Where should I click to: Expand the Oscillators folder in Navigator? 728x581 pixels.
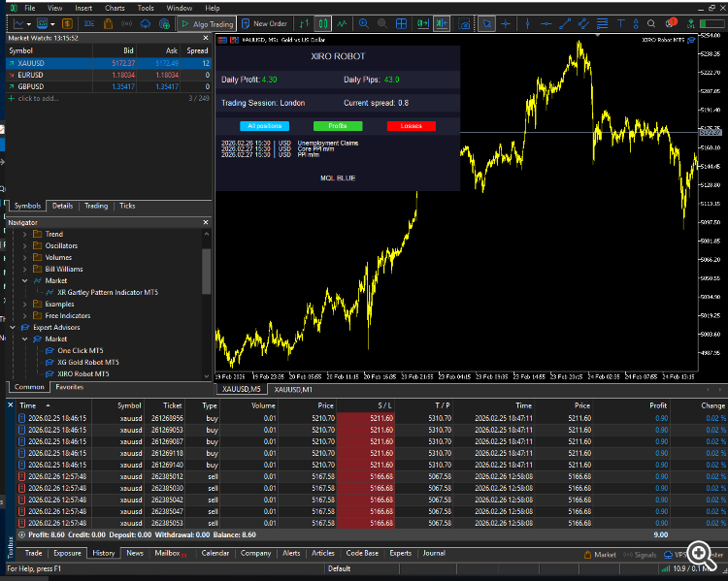click(24, 246)
